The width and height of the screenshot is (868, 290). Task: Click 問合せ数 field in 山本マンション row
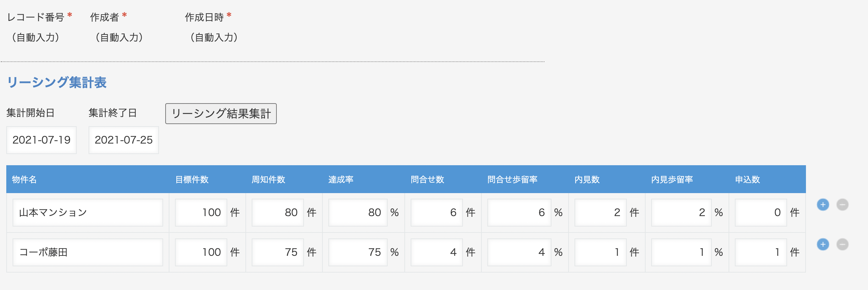(436, 213)
